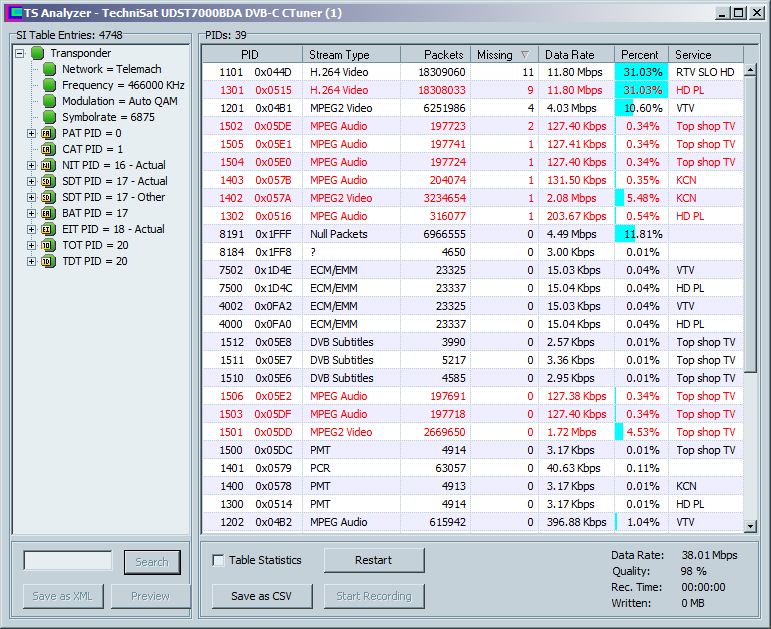Expand the TOT PID = 20 node
771x629 pixels.
[x=31, y=245]
